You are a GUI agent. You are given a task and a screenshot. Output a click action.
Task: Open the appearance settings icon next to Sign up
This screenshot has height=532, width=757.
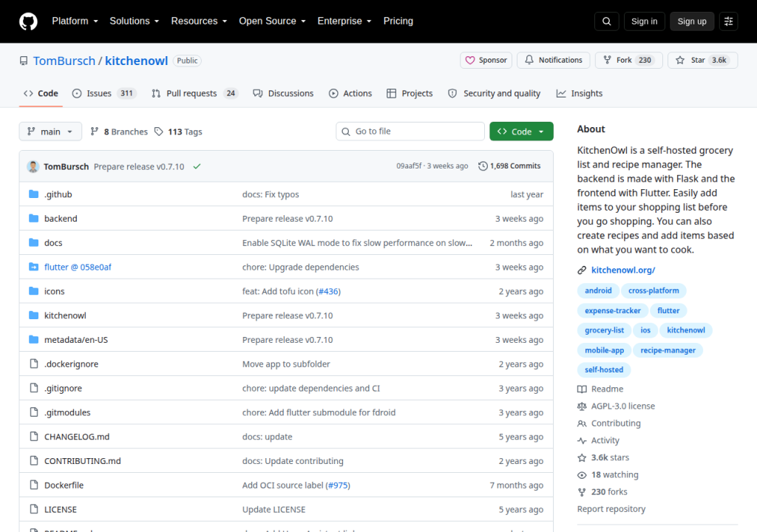tap(728, 21)
